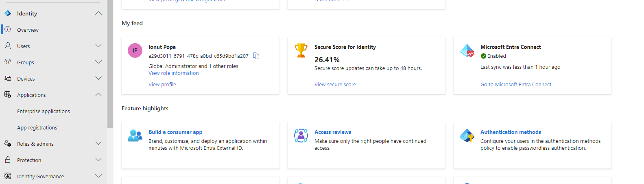Screen dimensions: 644x184
Task: Click the Microsoft Entra Connect icon
Action: point(467,50)
